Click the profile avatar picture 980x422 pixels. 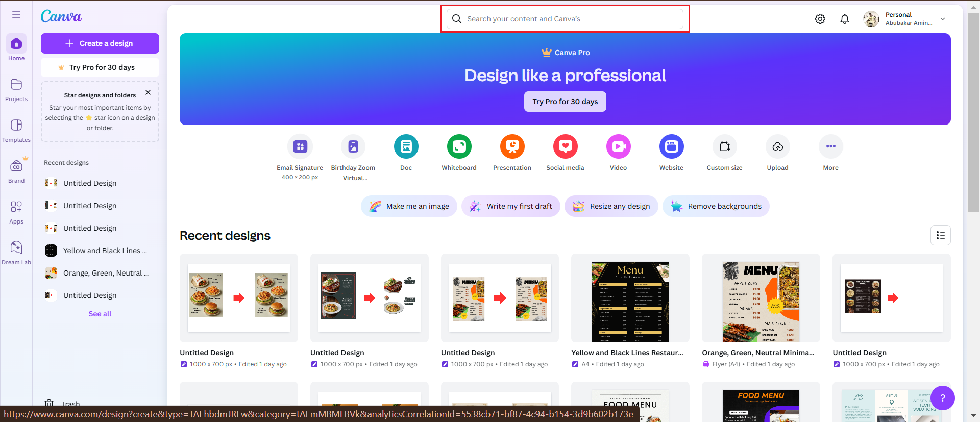coord(871,19)
